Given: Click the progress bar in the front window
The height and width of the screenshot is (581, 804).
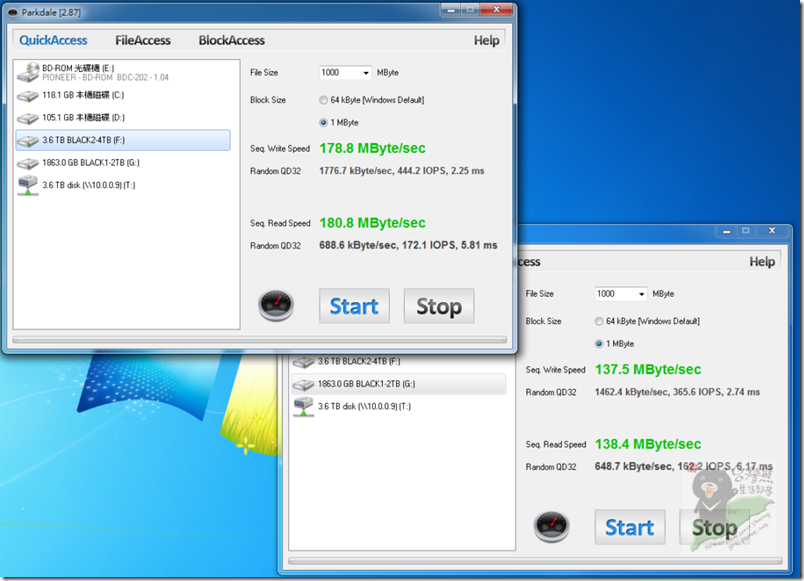Looking at the screenshot, I should pyautogui.click(x=259, y=340).
